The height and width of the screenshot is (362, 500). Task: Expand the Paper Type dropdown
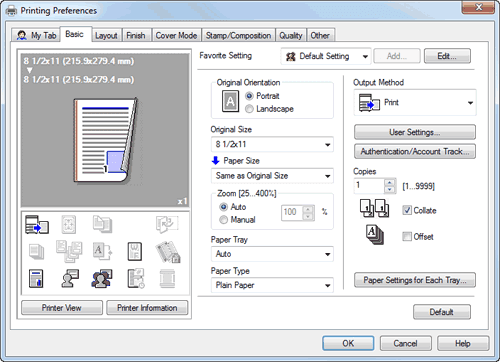coord(272,285)
